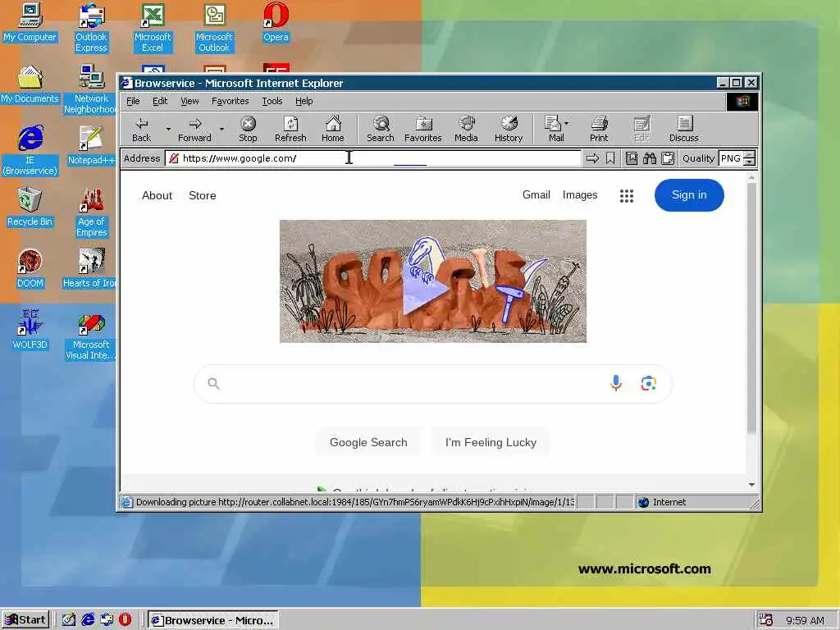
Task: Expand the Forward button history dropdown
Action: pyautogui.click(x=221, y=129)
